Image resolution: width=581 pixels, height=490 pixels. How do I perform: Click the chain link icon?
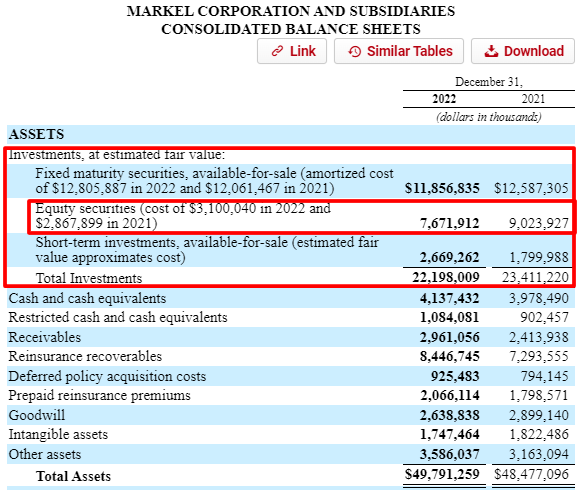278,51
